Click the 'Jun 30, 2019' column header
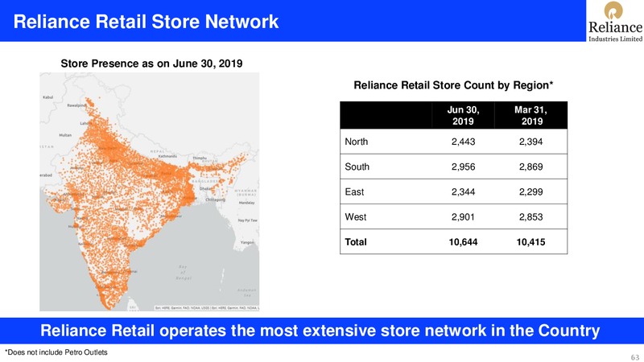 point(463,115)
